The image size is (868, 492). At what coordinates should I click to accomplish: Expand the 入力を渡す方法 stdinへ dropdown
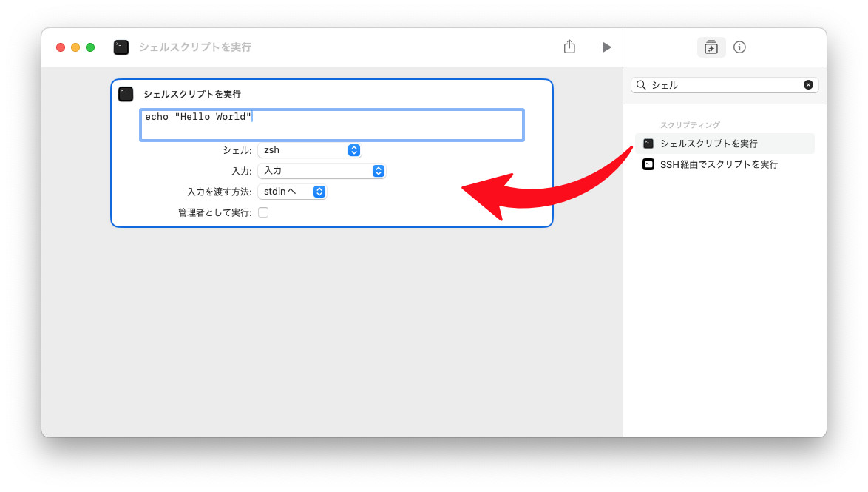tap(292, 192)
